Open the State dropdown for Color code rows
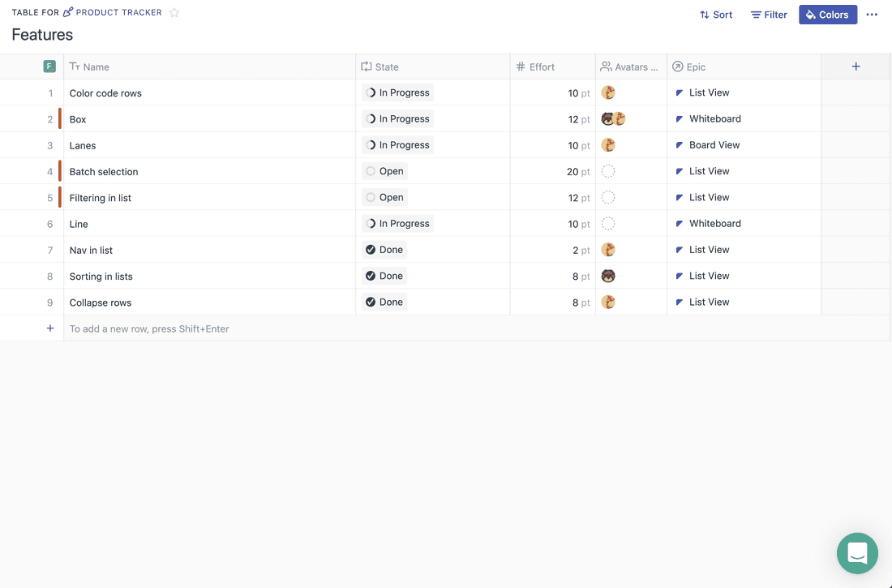 pos(397,93)
